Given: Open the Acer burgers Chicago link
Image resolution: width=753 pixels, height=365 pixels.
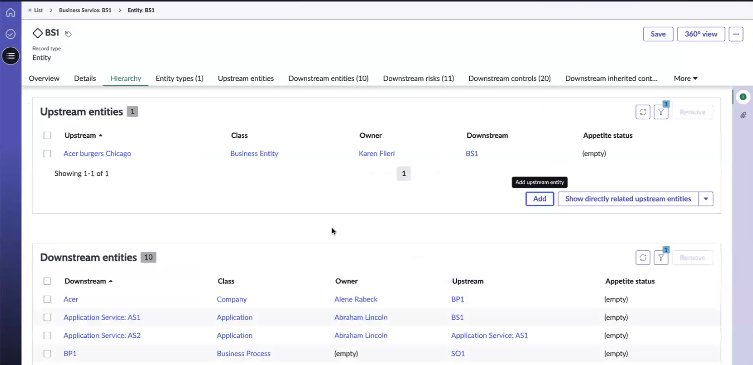Looking at the screenshot, I should 97,154.
